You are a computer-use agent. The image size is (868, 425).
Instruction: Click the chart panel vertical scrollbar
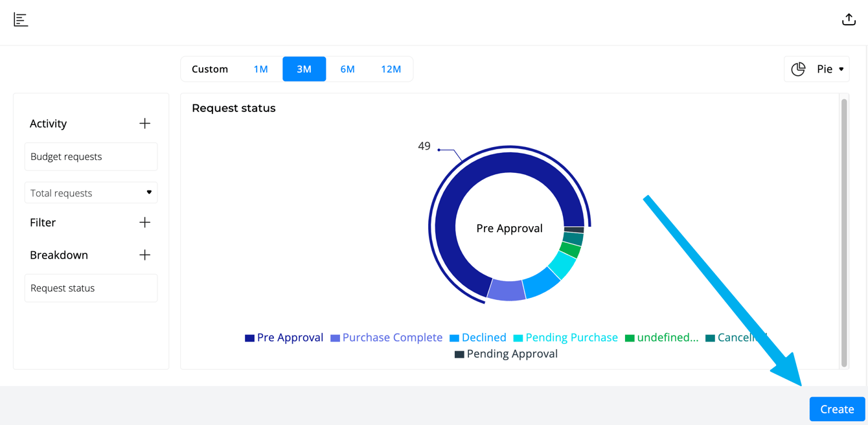tap(844, 232)
